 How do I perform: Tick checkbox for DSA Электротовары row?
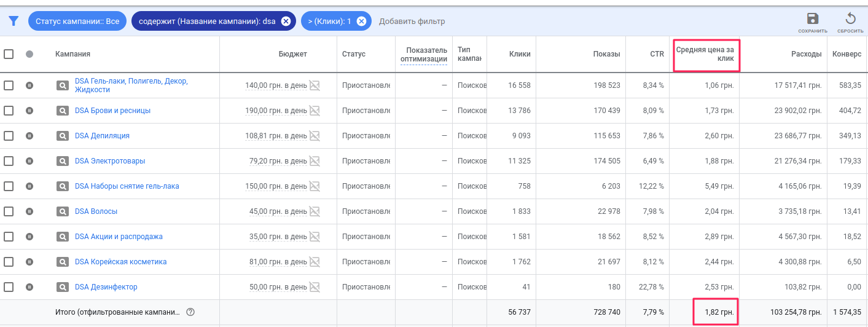pyautogui.click(x=9, y=161)
